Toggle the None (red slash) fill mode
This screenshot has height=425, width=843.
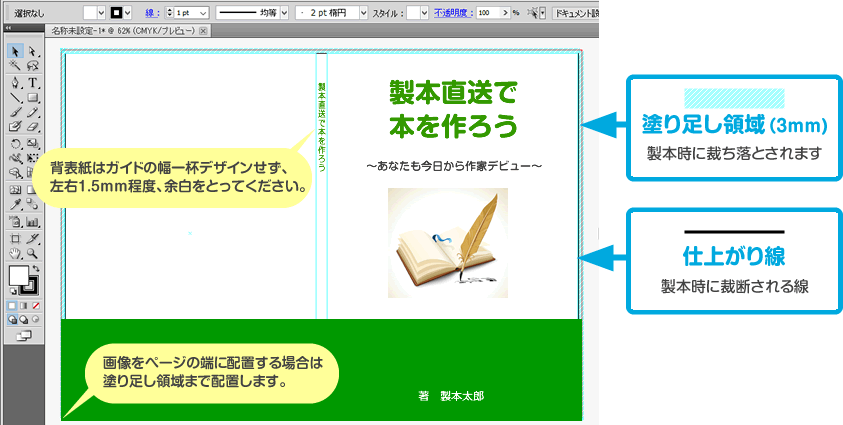point(36,304)
